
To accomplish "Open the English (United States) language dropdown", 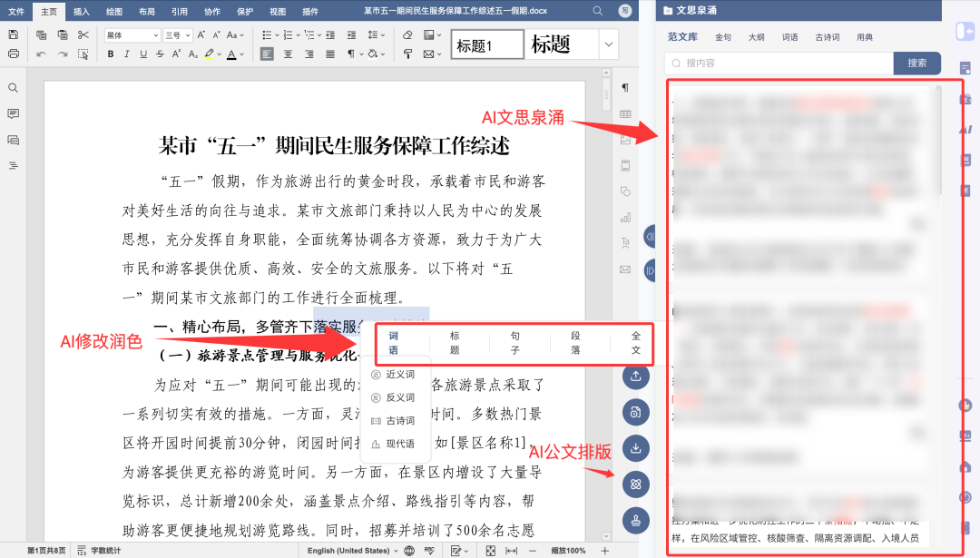I will click(x=354, y=551).
